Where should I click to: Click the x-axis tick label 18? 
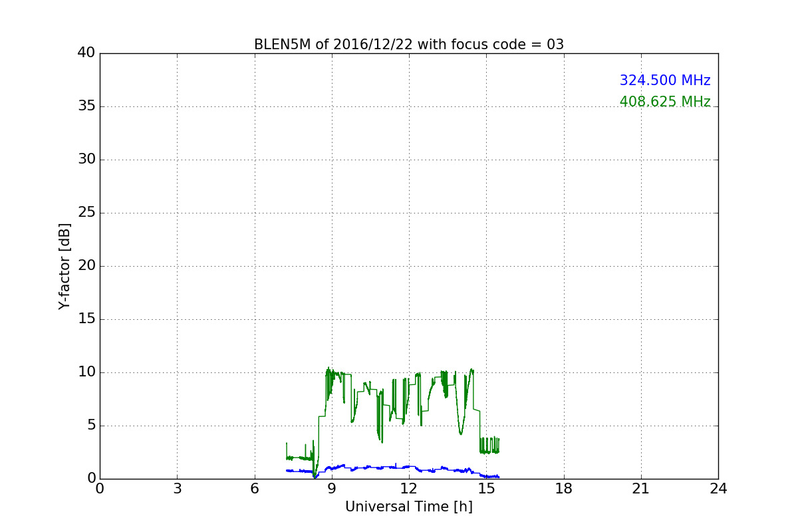coord(564,489)
